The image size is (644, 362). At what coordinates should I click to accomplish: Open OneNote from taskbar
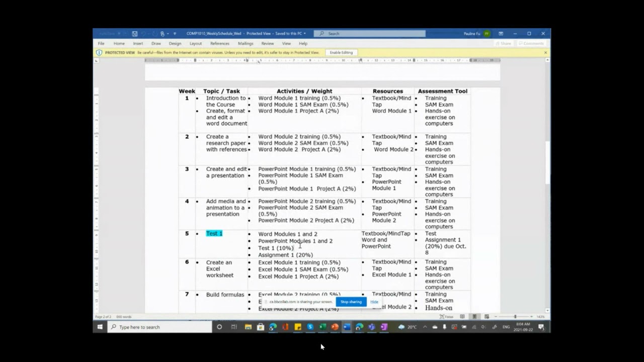[x=384, y=327]
